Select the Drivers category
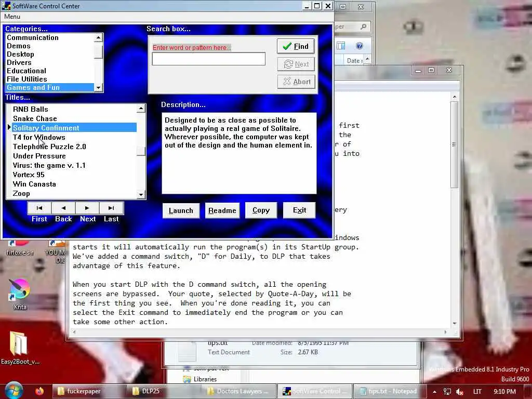The height and width of the screenshot is (399, 532). tap(50, 62)
